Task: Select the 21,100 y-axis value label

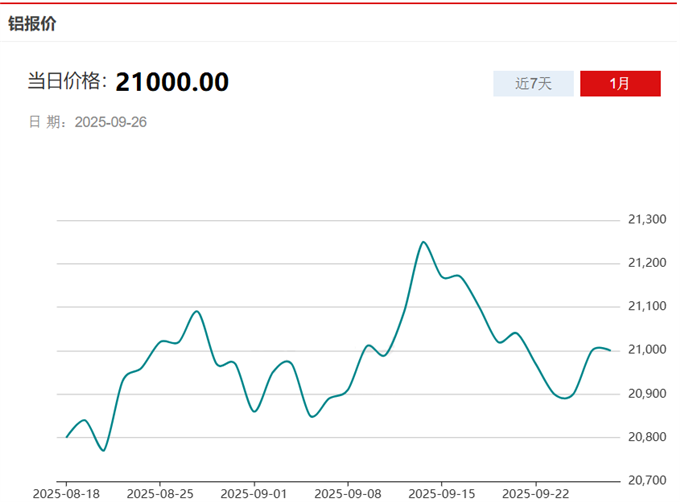Action: [646, 306]
